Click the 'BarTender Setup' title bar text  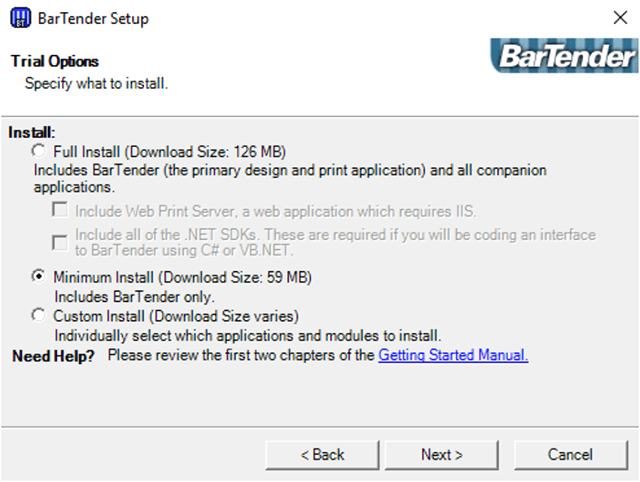96,18
